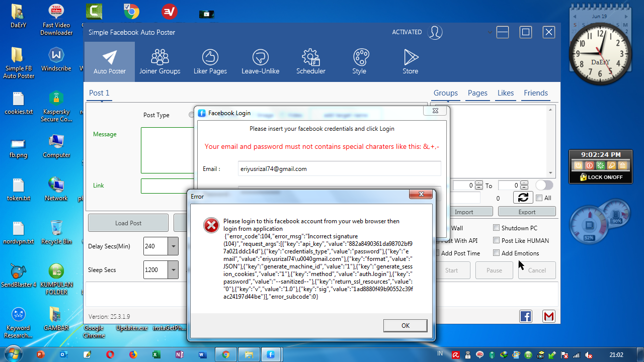Screen dimensions: 644x362
Task: Select the Recycle Bin desktop icon
Action: pyautogui.click(x=56, y=232)
